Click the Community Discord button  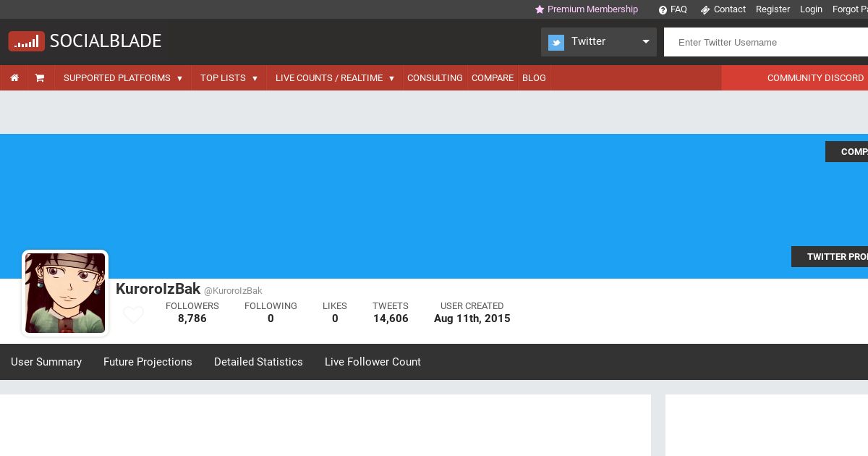(795, 78)
